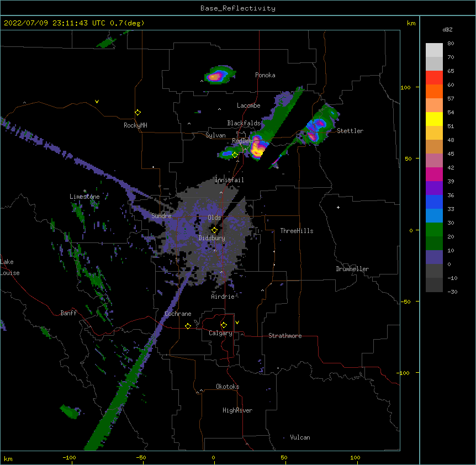This screenshot has height=465, width=476.
Task: Click the Ponoka city label
Action: (265, 75)
